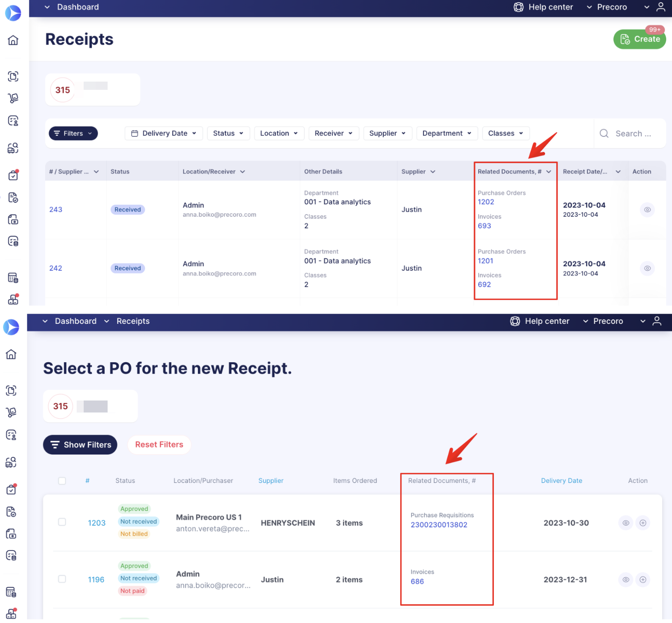This screenshot has width=672, height=623.
Task: Click the green Create button
Action: 639,39
